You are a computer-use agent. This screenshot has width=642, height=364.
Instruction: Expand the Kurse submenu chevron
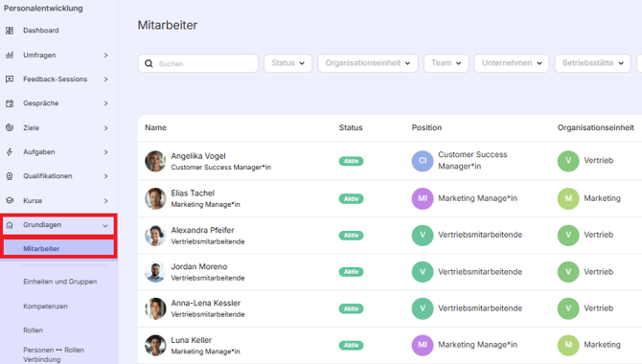(105, 200)
